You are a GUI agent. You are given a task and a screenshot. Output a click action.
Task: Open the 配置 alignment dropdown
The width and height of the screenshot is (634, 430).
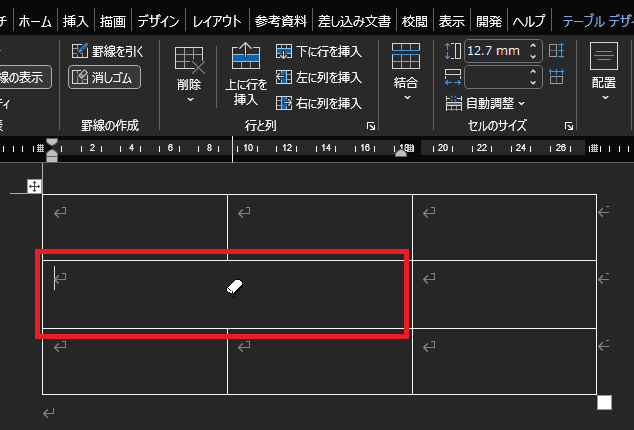click(x=603, y=72)
